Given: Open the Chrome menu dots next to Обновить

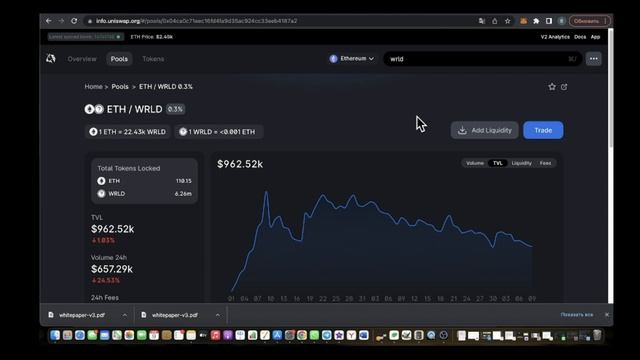Looking at the screenshot, I should (605, 21).
